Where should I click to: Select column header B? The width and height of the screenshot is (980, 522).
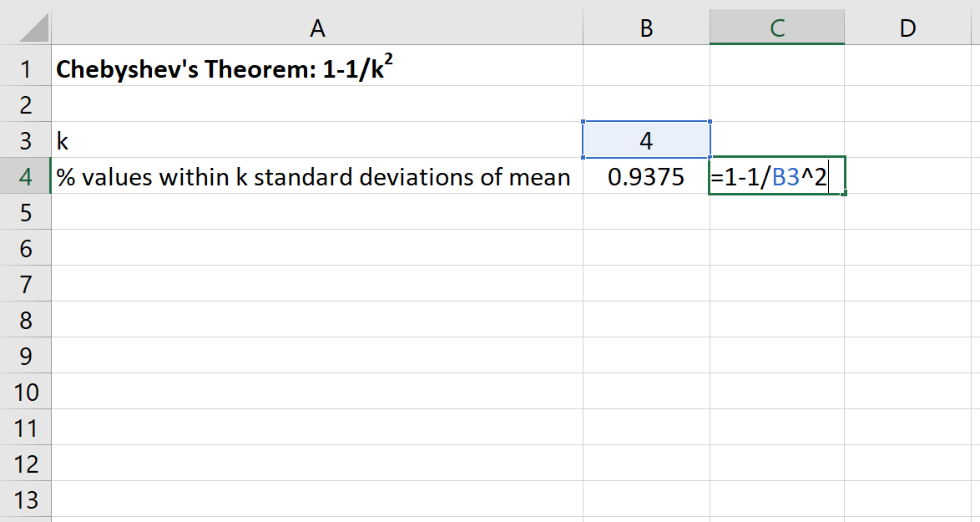click(645, 28)
